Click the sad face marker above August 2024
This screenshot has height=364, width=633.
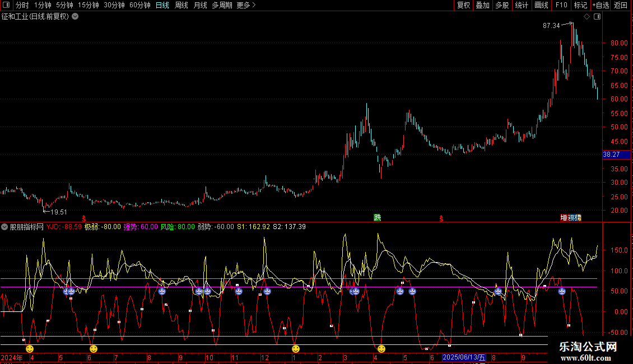162,291
